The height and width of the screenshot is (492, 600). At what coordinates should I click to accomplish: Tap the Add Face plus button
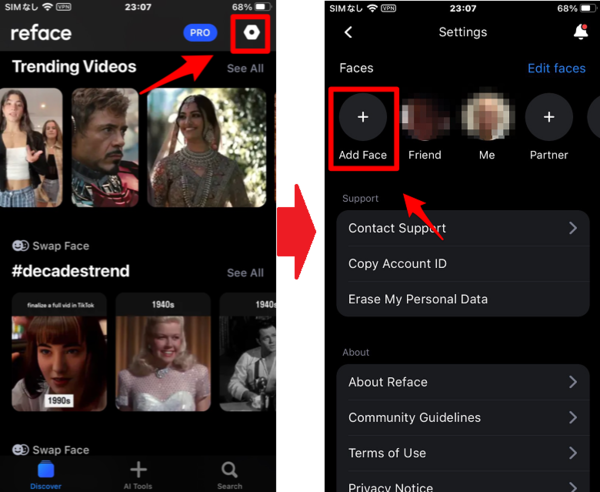363,117
